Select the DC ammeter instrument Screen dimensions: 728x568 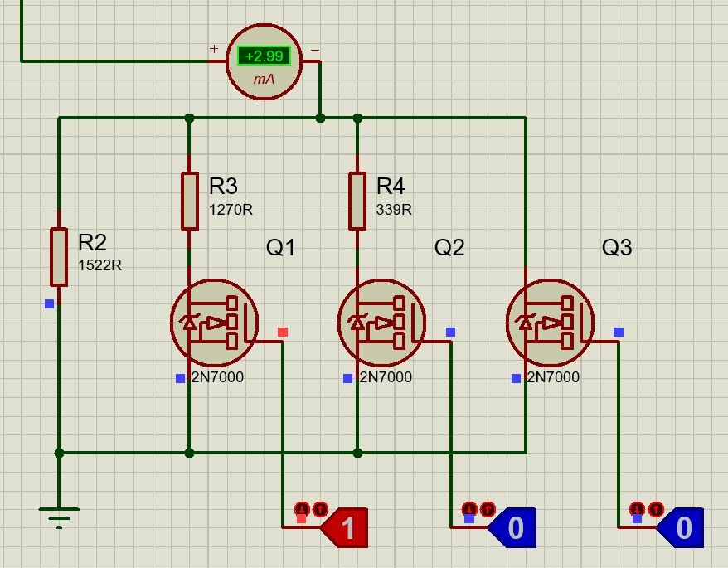click(265, 61)
